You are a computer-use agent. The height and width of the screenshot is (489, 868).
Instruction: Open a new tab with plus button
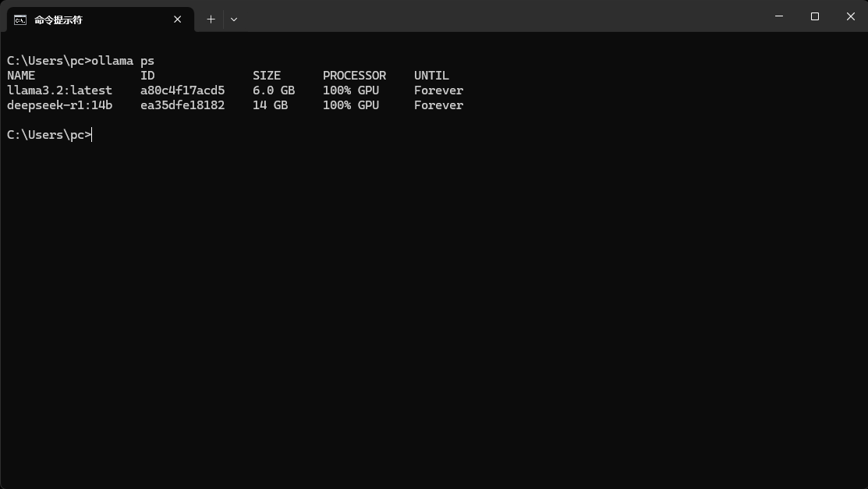pos(211,19)
